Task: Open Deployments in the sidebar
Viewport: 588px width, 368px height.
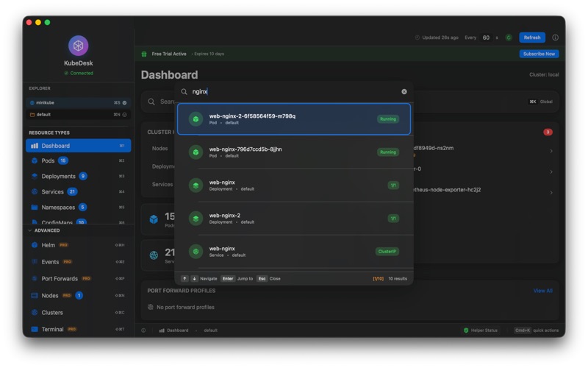Action: (79, 176)
